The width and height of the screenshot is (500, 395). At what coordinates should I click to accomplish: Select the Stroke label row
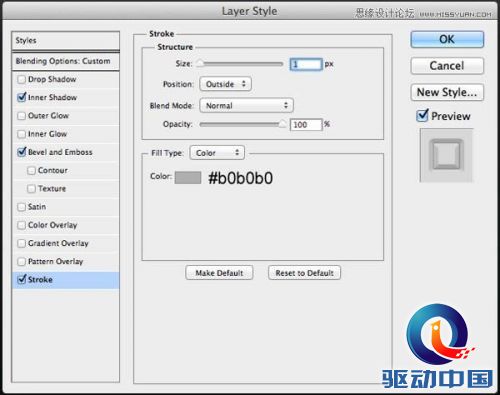pyautogui.click(x=66, y=280)
